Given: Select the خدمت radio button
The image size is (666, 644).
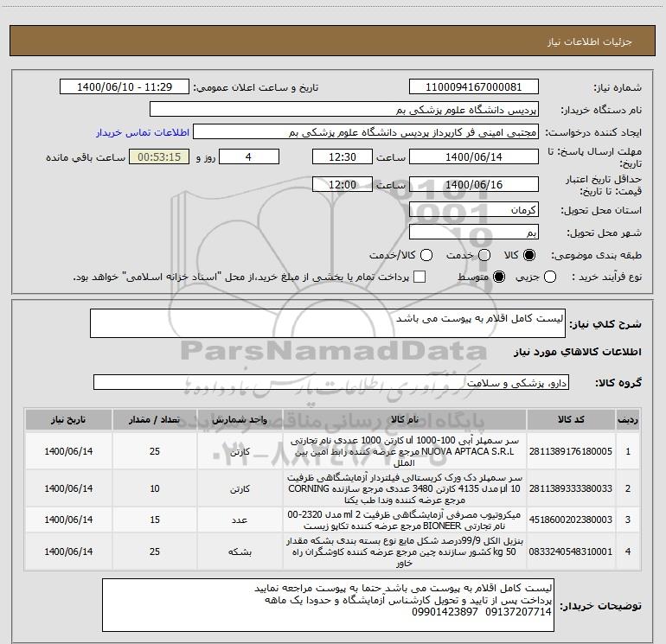Looking at the screenshot, I should (x=484, y=255).
